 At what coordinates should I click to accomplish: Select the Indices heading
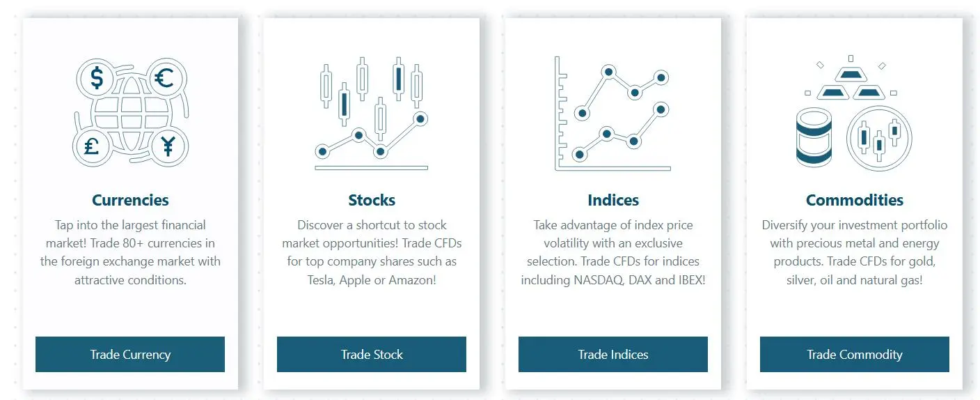613,200
